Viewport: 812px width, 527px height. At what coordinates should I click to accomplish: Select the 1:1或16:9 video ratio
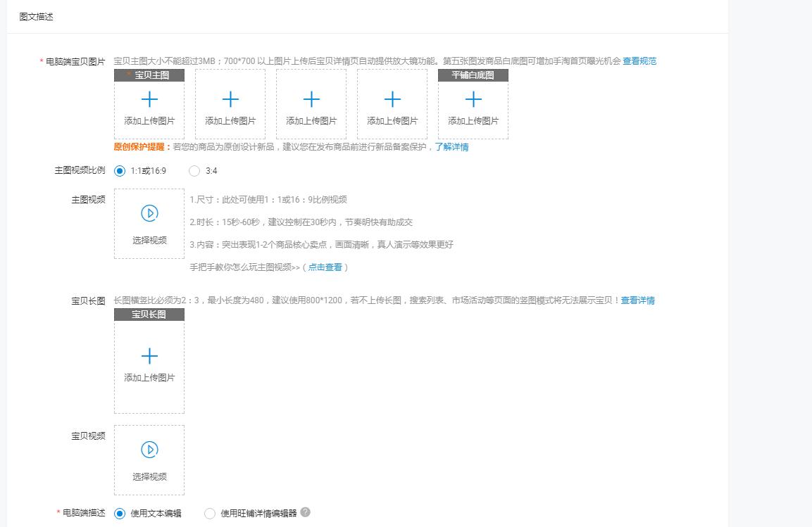(x=120, y=170)
